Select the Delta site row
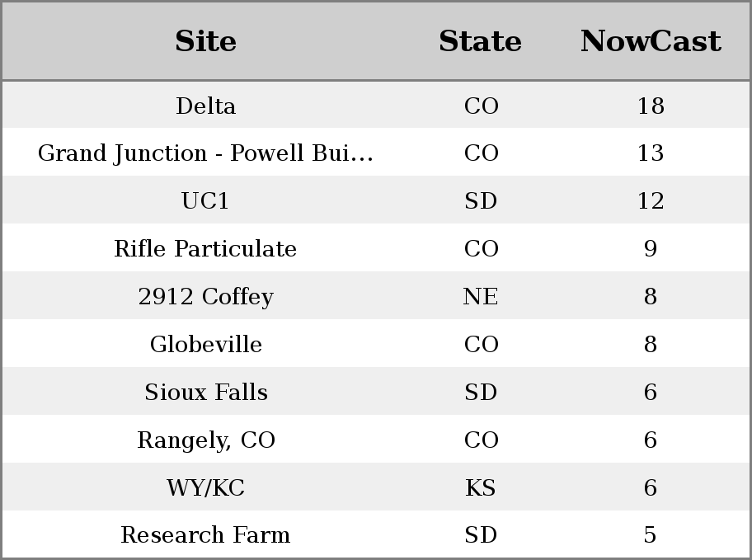752x560 pixels. [376, 105]
